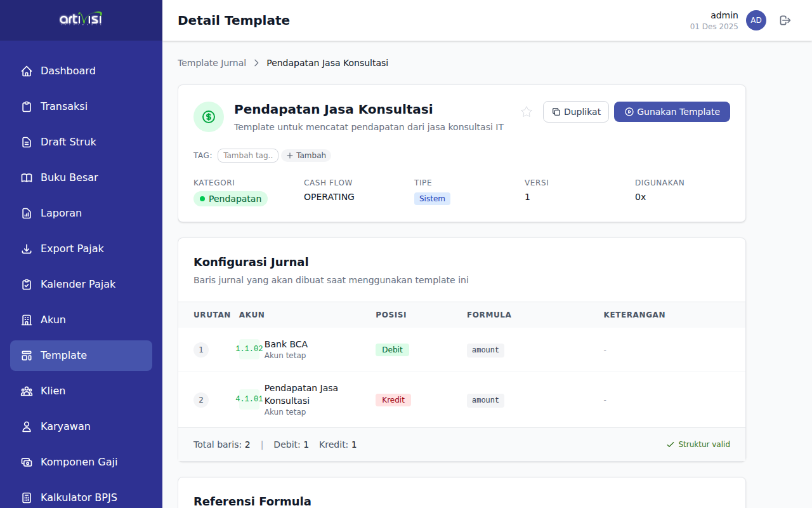Click the Buku Besar book icon
812x508 pixels.
click(27, 178)
